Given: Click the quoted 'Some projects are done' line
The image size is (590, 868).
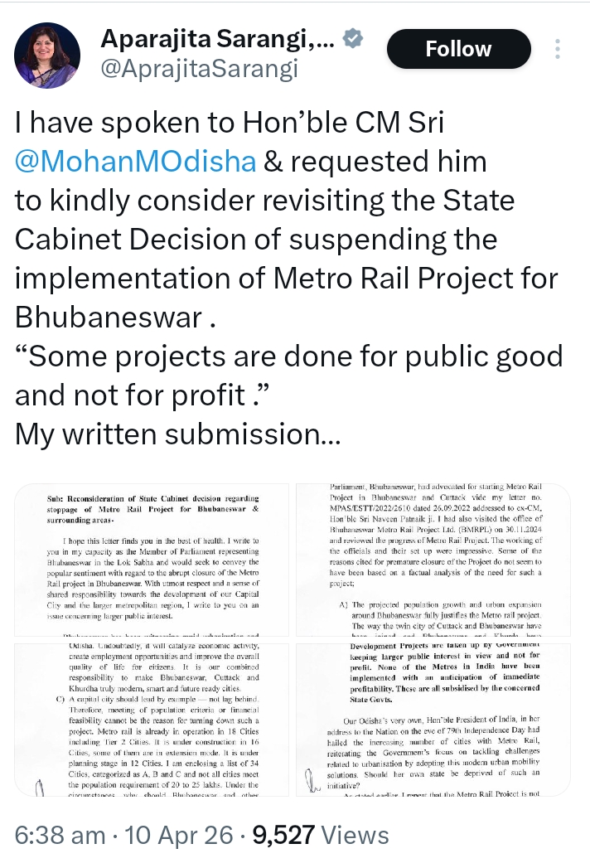Looking at the screenshot, I should click(x=288, y=356).
